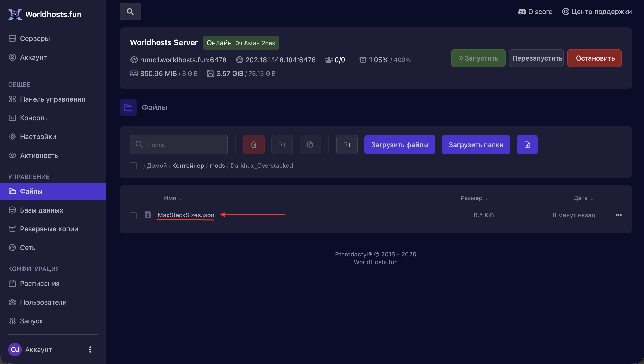Click the red trash delete icon
Screen dimensions: 644x364
(253, 144)
